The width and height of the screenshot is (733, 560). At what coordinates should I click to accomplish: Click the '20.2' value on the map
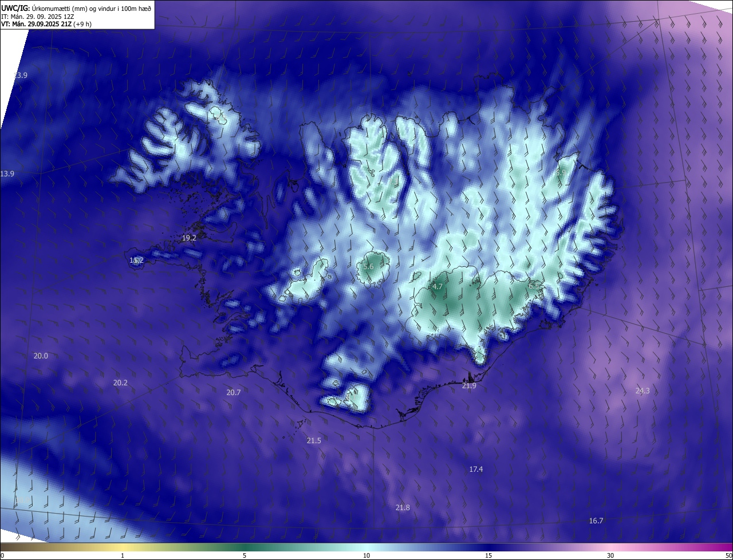pyautogui.click(x=120, y=382)
